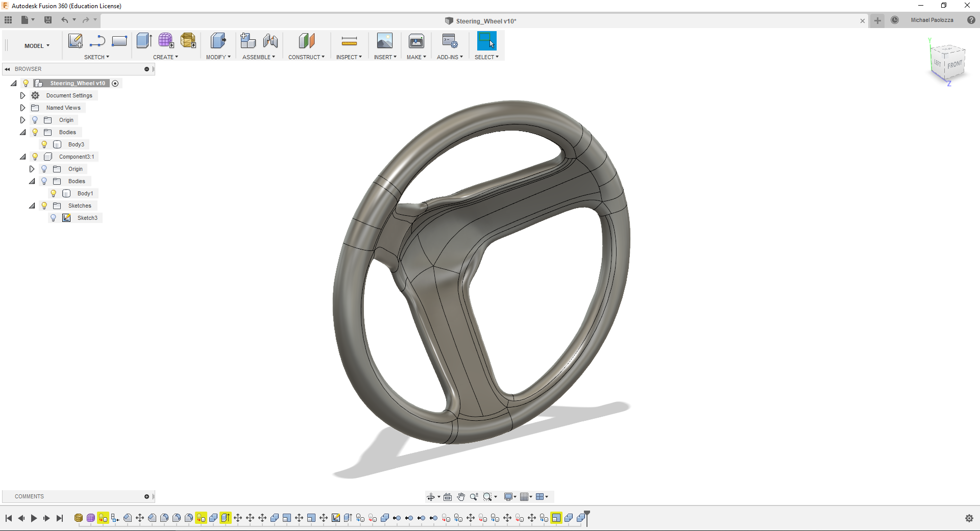Screen dimensions: 980x531
Task: Open the File menu dropdown arrow
Action: coord(33,20)
